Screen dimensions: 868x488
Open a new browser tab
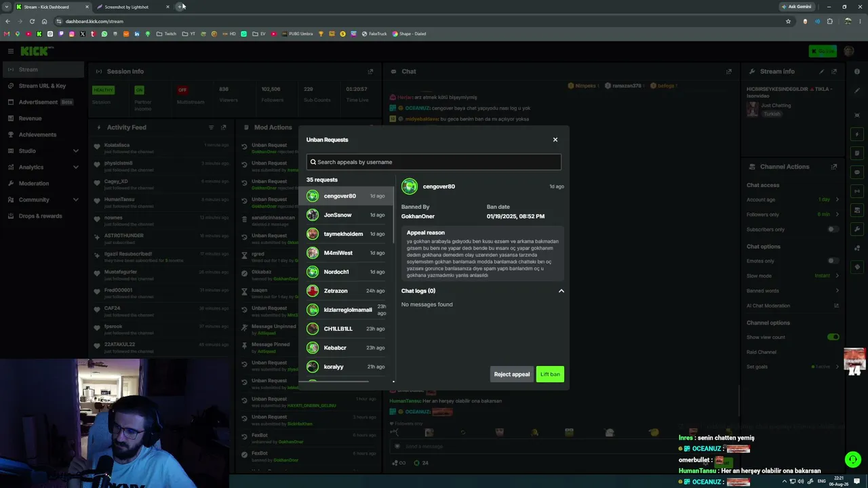pyautogui.click(x=180, y=7)
